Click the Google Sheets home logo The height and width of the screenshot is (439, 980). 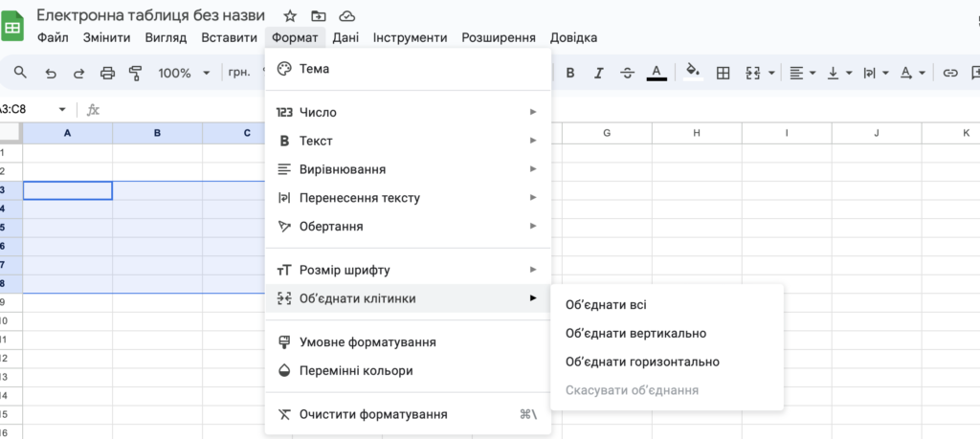coord(12,28)
